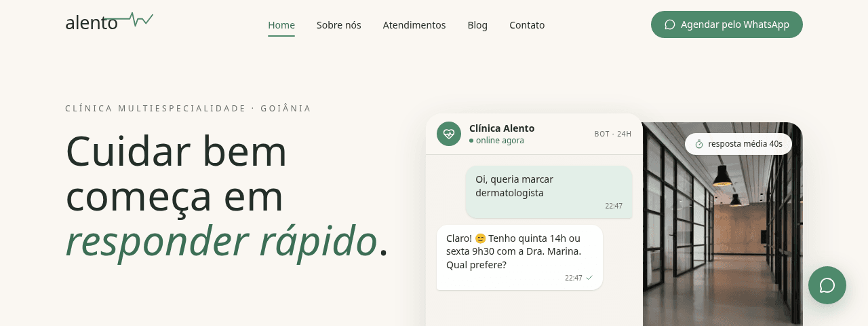Open Atendimentos in the navigation
This screenshot has height=326, width=868.
coord(414,25)
